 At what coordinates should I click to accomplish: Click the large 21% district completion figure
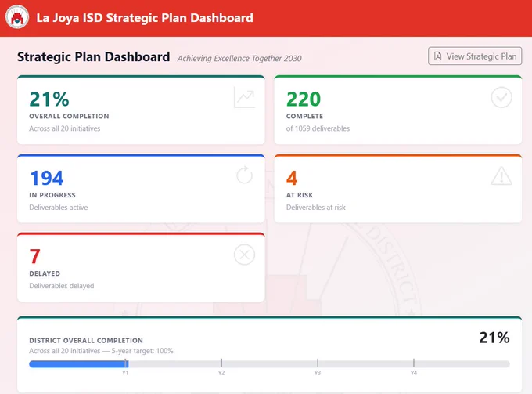coord(494,338)
